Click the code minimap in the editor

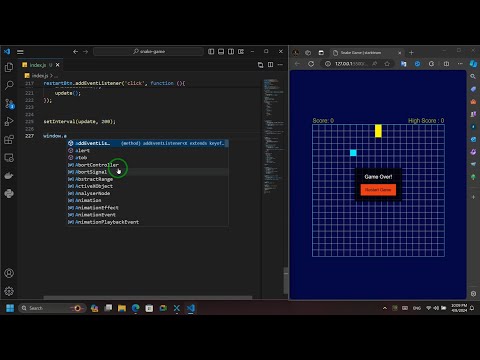(x=273, y=137)
